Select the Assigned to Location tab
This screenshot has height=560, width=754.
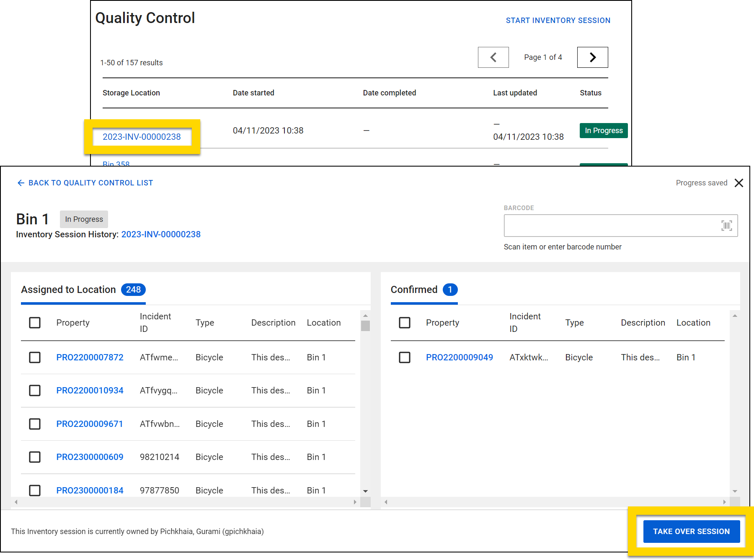pos(68,289)
